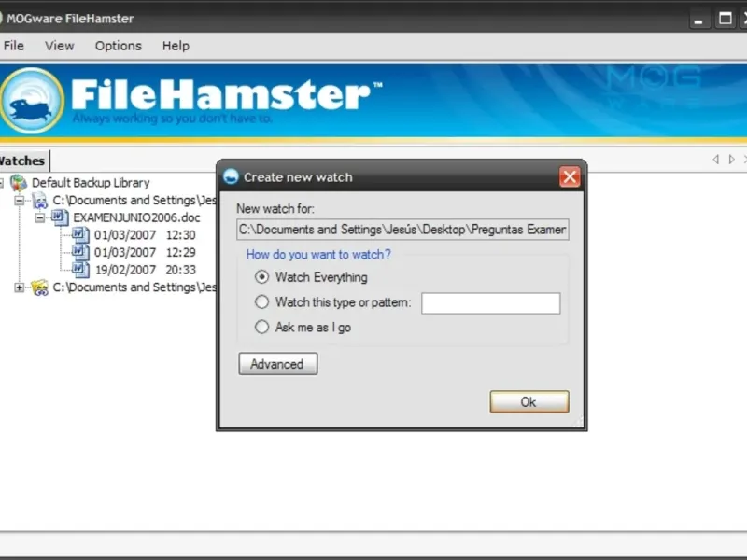Select revision 01/03/2007 12:29
The image size is (747, 560).
(145, 252)
